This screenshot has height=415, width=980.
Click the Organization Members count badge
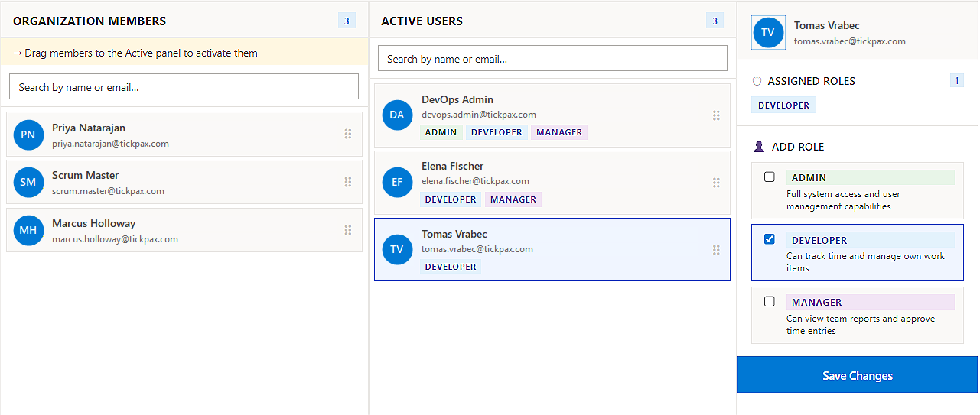click(347, 21)
